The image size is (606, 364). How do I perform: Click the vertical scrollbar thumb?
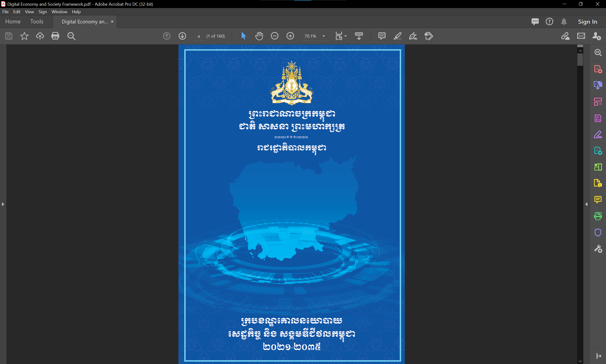click(580, 59)
